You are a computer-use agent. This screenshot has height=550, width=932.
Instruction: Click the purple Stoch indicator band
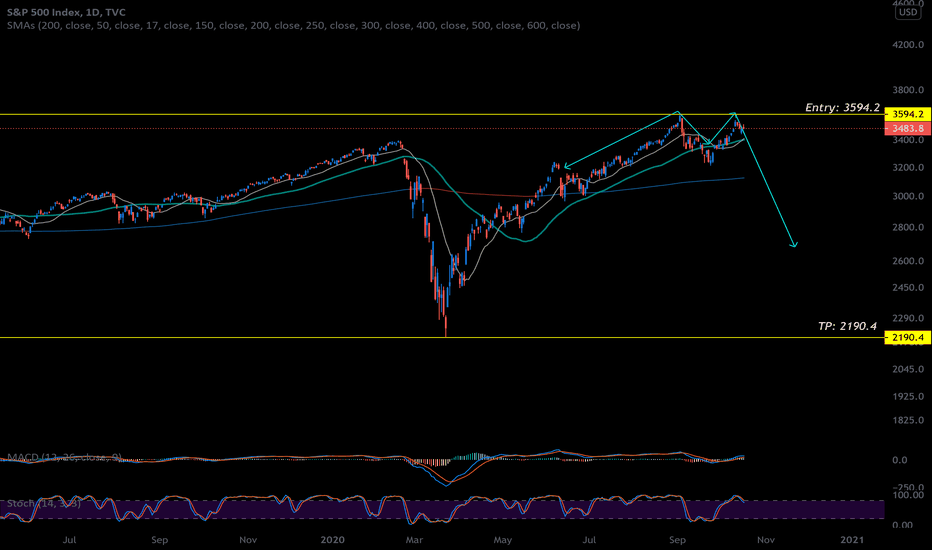[x=442, y=510]
